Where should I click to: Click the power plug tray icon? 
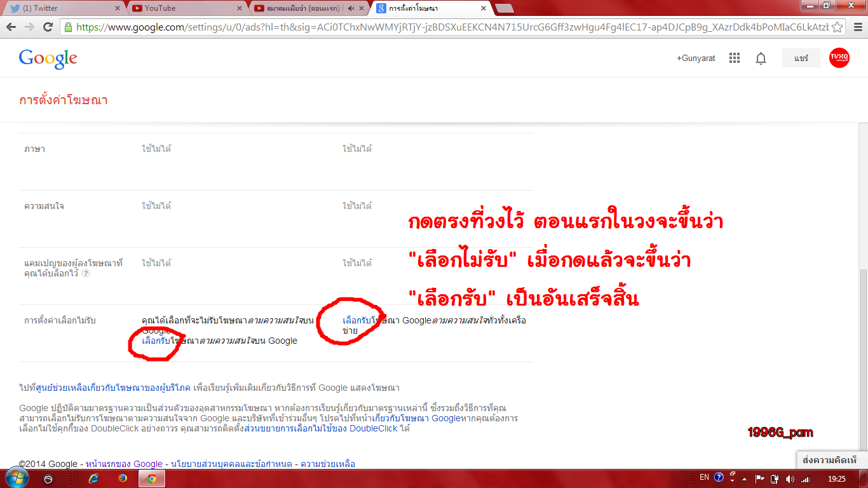point(775,478)
